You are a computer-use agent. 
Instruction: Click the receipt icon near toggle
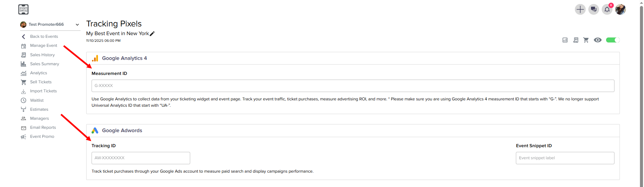576,40
